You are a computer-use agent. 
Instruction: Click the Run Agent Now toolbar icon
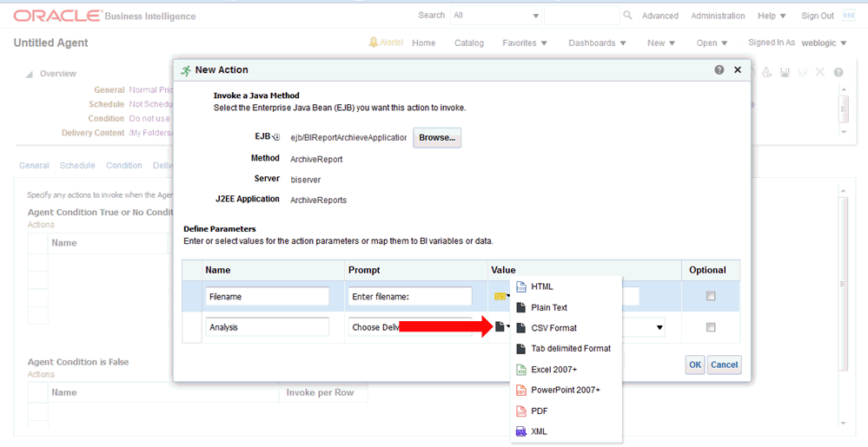click(766, 72)
